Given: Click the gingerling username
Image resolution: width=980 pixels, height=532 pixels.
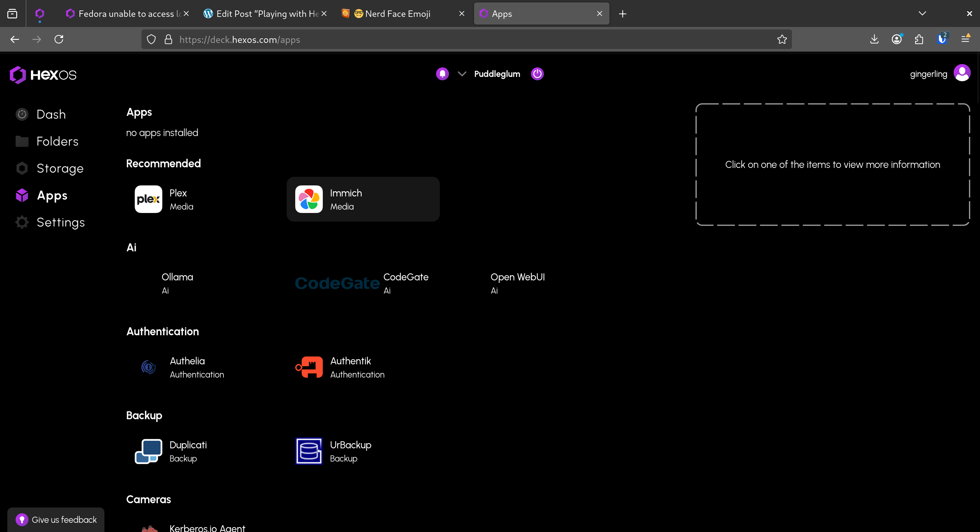Looking at the screenshot, I should pos(928,74).
